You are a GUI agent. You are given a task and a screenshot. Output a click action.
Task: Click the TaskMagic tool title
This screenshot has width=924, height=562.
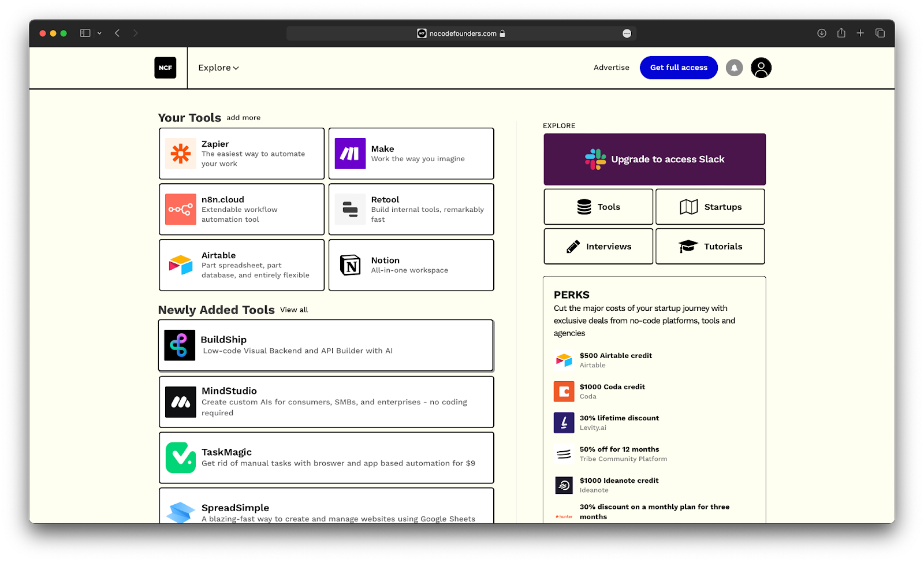(x=226, y=452)
